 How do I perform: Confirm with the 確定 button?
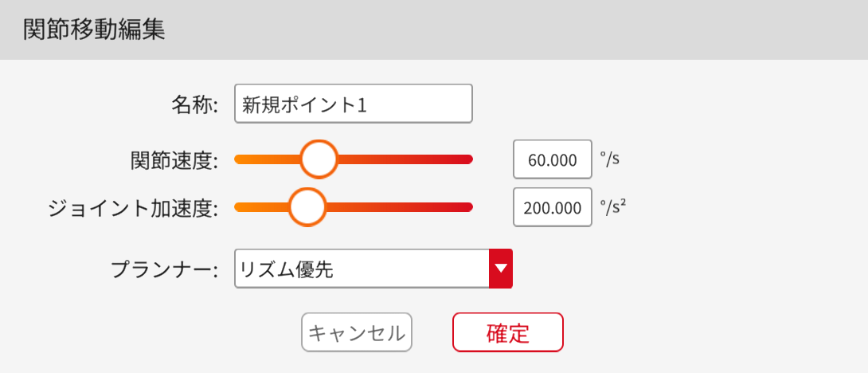[507, 332]
